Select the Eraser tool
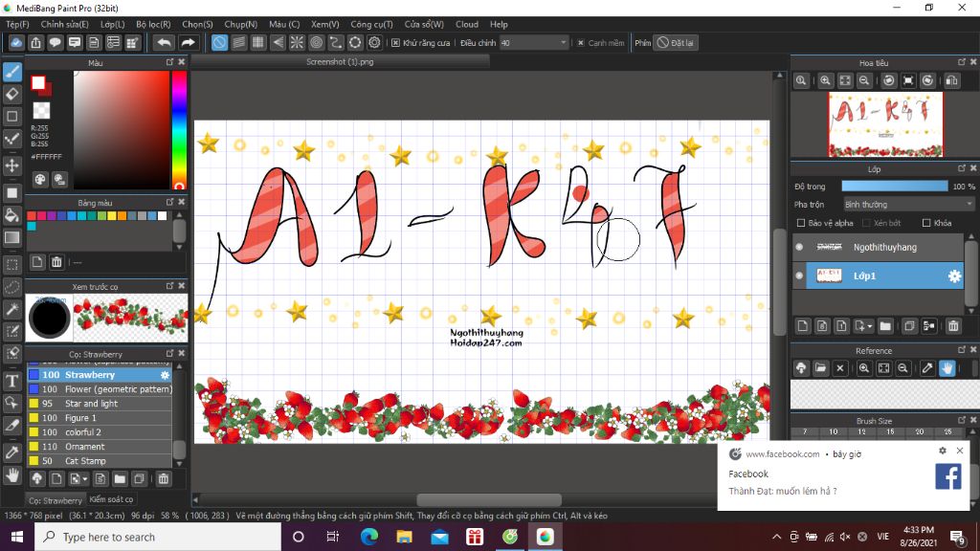 11,95
